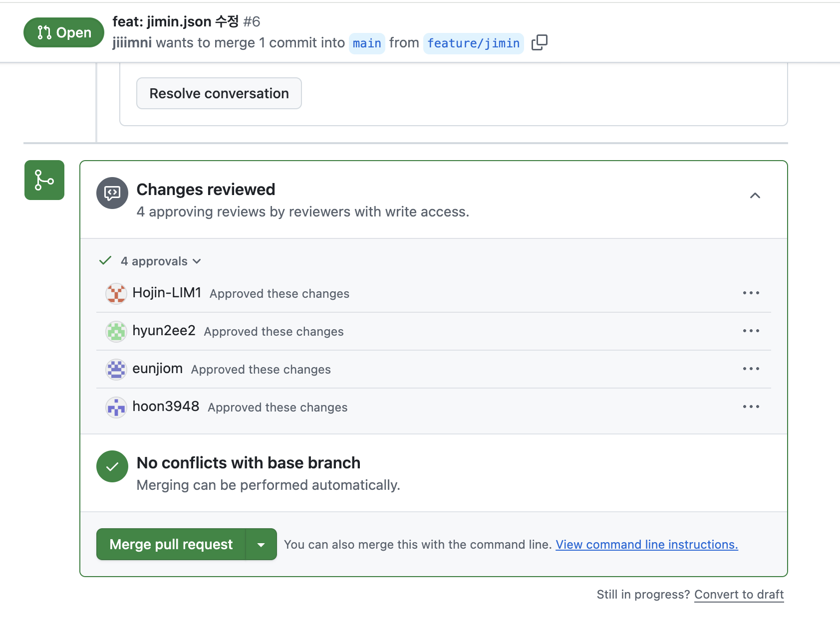The height and width of the screenshot is (623, 840).
Task: Click hoon3948's avatar icon
Action: pyautogui.click(x=116, y=407)
